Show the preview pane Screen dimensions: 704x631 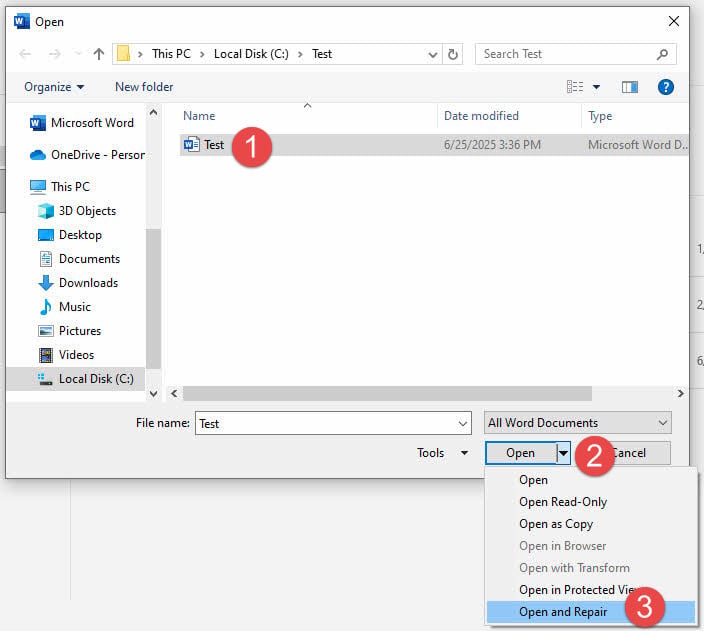pos(629,87)
